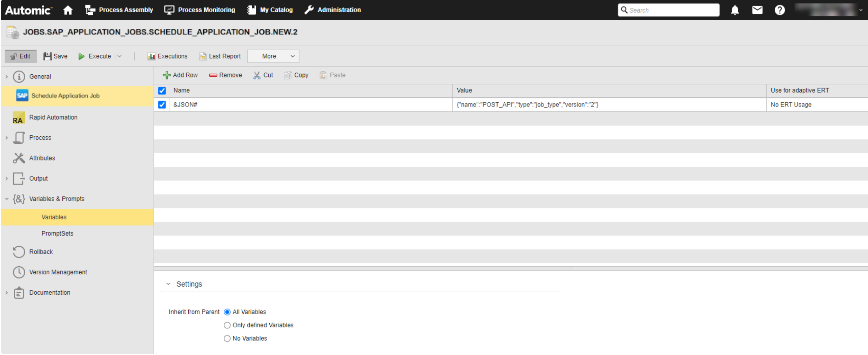Click the Value column header
This screenshot has height=355, width=868.
pos(609,90)
